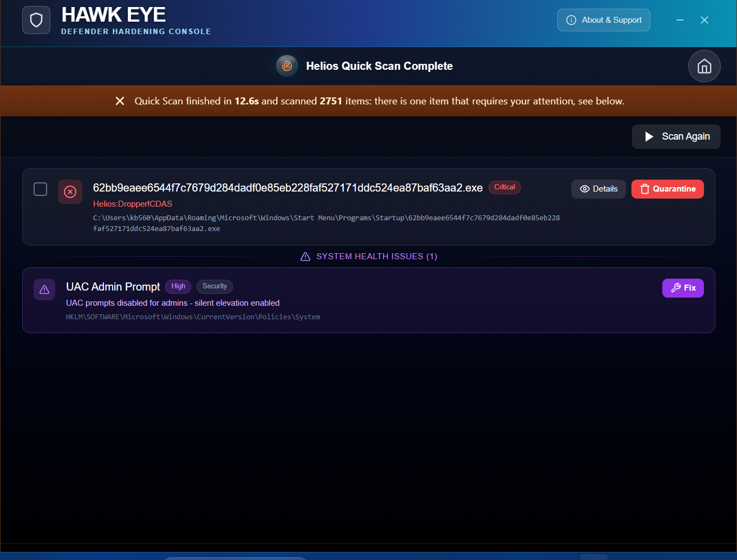Click the Critical severity badge
This screenshot has width=737, height=560.
[x=505, y=187]
